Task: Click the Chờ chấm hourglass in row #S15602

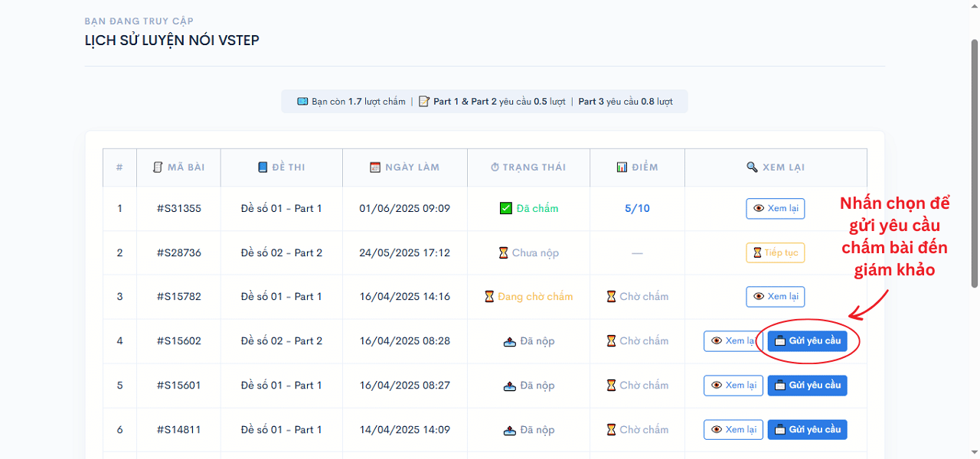Action: pos(611,341)
